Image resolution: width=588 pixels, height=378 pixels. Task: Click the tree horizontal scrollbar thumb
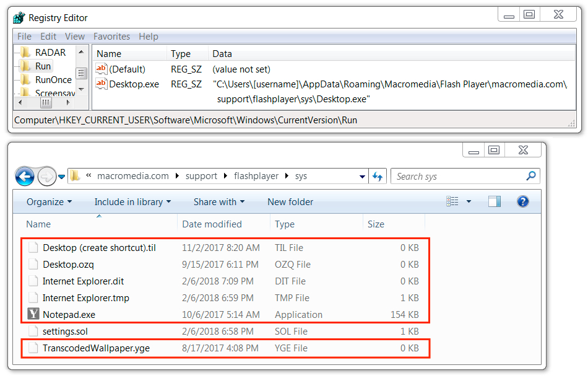pos(46,102)
